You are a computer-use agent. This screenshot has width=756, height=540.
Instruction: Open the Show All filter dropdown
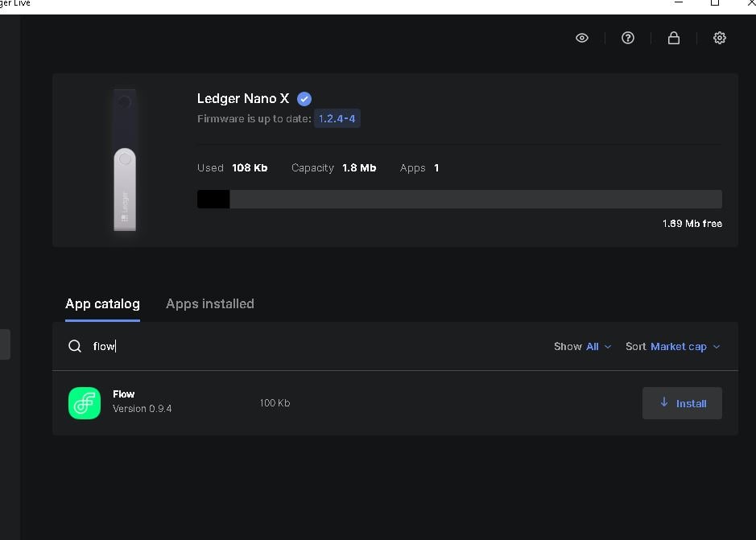pos(582,347)
